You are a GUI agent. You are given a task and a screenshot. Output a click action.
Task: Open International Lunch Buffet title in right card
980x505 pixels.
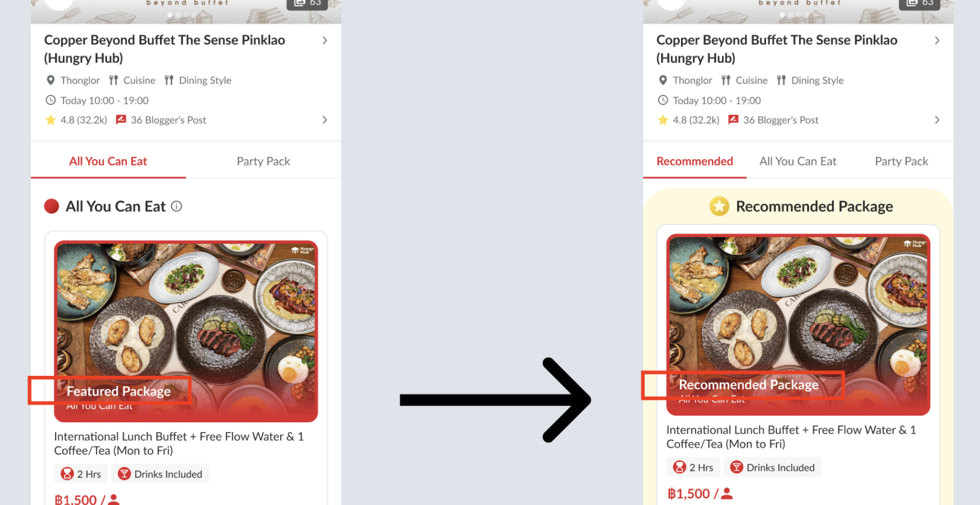(x=791, y=437)
